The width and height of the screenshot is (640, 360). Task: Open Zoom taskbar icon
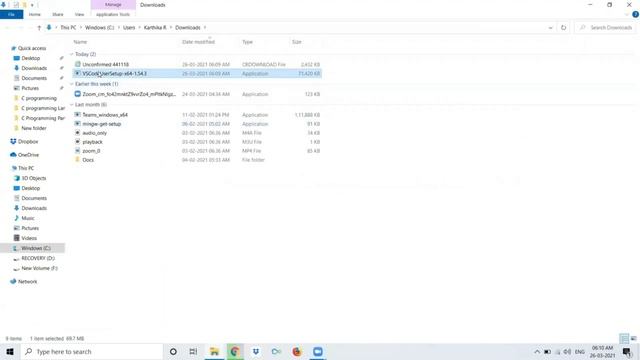tap(318, 351)
